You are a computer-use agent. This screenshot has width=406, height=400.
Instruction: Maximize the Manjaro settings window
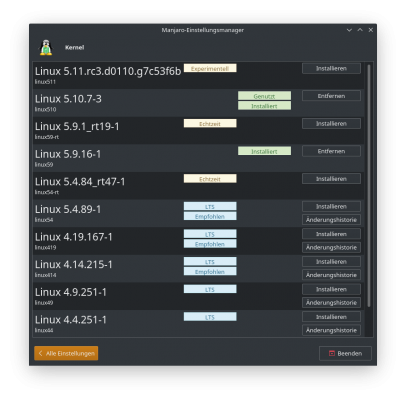click(x=360, y=30)
